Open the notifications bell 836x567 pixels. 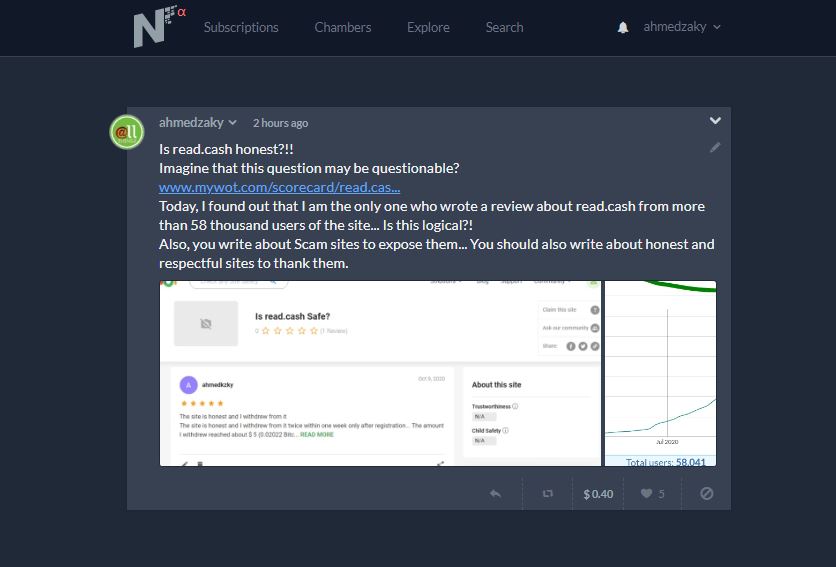pos(623,28)
